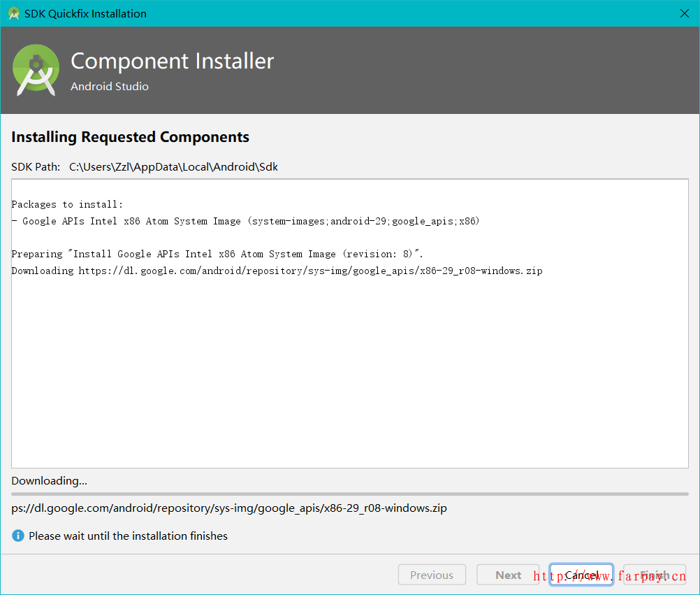The height and width of the screenshot is (595, 700).
Task: Click the 'Please wait until the installation finishes' message
Action: click(128, 536)
